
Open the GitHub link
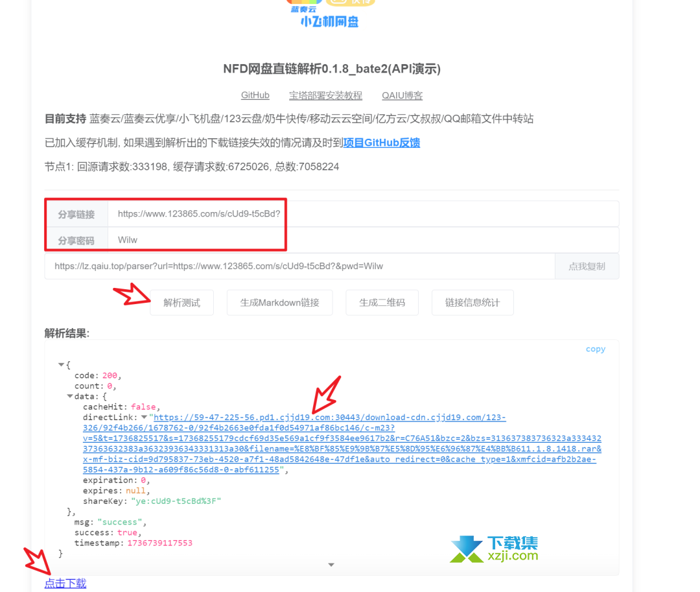255,95
